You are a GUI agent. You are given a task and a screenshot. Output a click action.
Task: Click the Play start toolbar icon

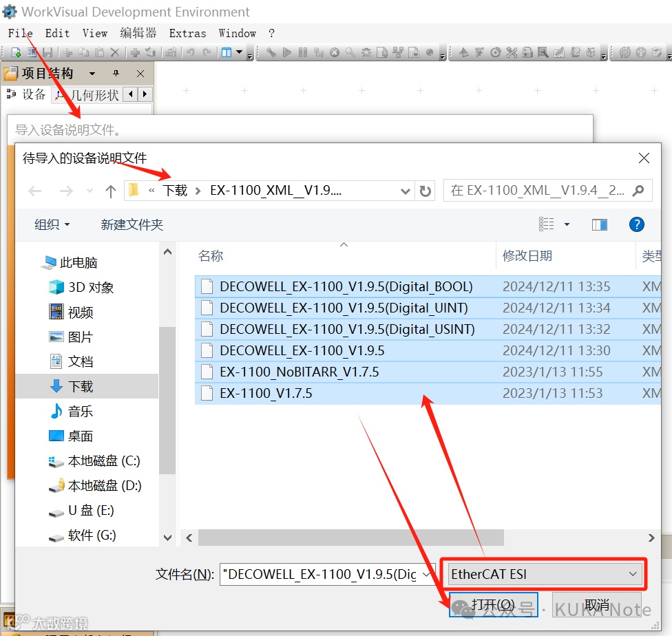click(287, 53)
